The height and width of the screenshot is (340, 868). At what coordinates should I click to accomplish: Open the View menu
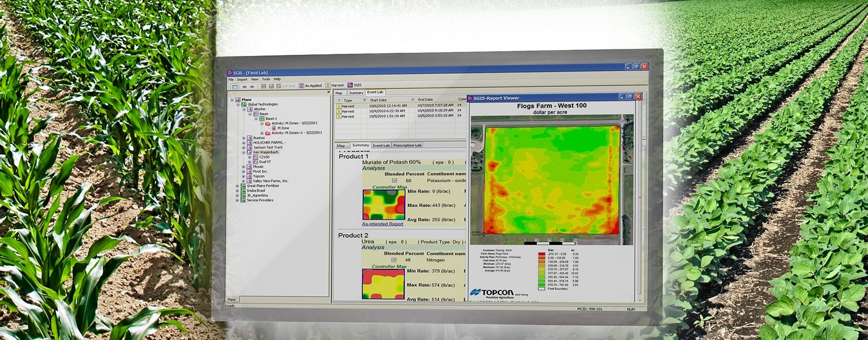[254, 79]
